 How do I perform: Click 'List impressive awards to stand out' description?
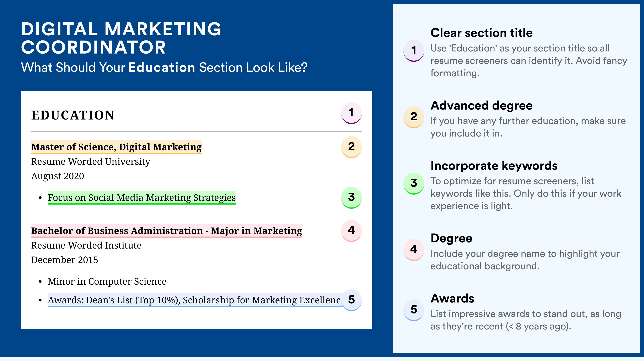(526, 320)
